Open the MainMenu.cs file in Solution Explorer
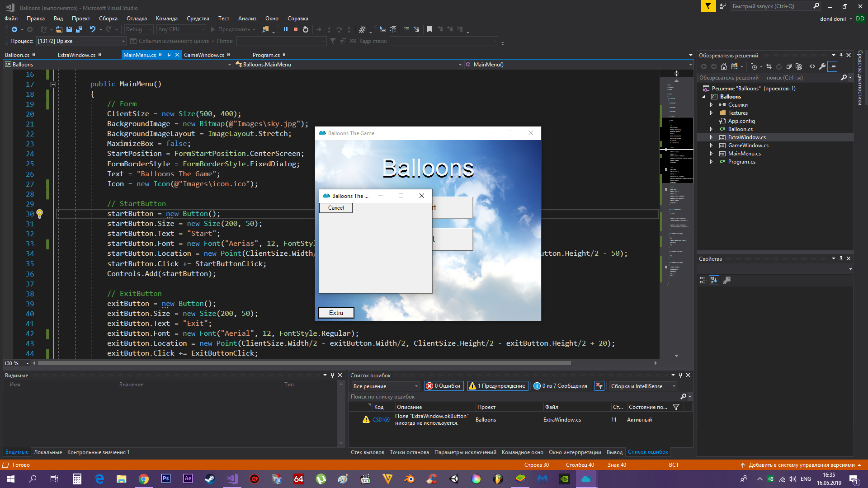The image size is (868, 488). tap(744, 154)
